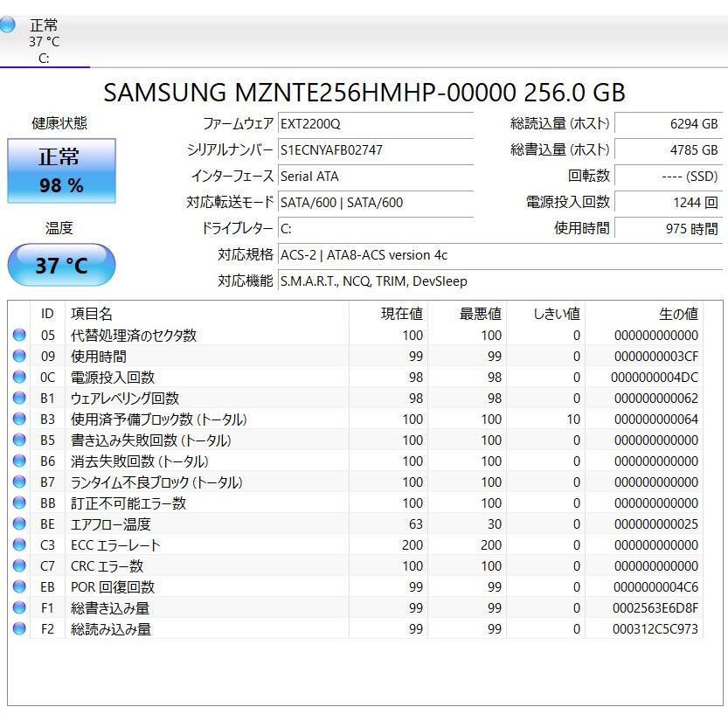Click the power-on count value 1244 回
Viewport: 728px width, 728px height.
(668, 203)
